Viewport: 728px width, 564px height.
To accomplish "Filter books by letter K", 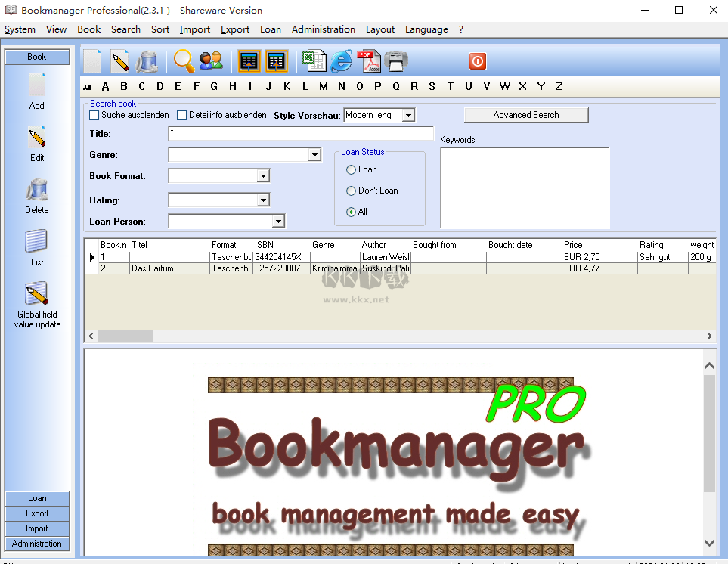I will (x=287, y=87).
